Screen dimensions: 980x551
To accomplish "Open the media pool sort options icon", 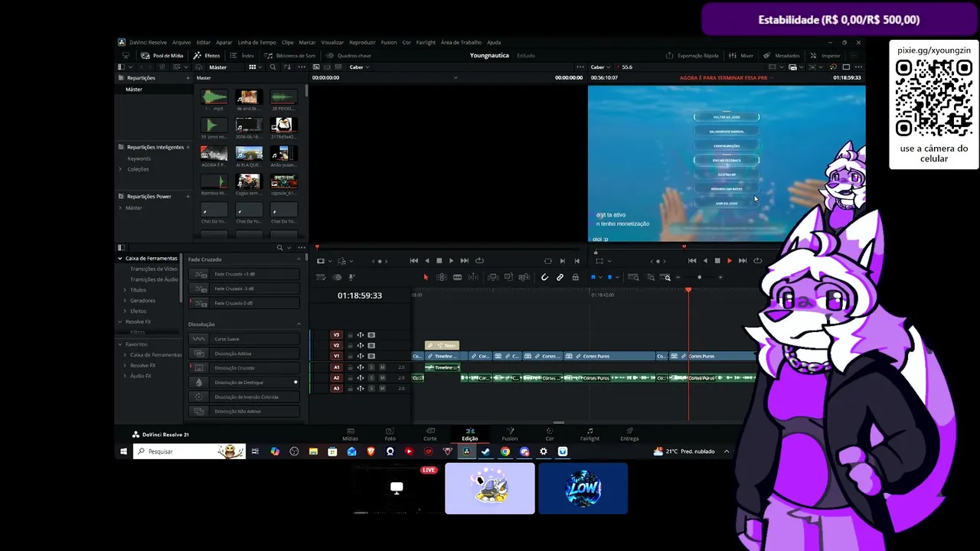I will point(287,67).
